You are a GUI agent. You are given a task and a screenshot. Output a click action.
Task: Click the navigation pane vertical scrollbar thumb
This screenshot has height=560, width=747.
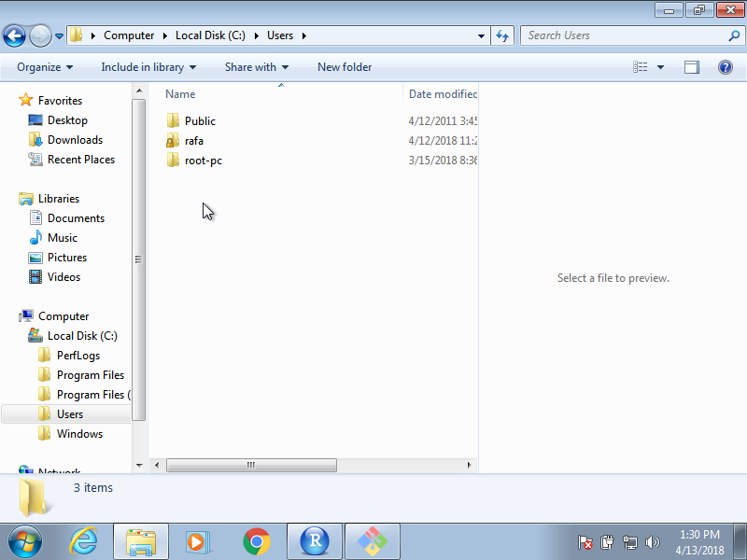pos(138,260)
